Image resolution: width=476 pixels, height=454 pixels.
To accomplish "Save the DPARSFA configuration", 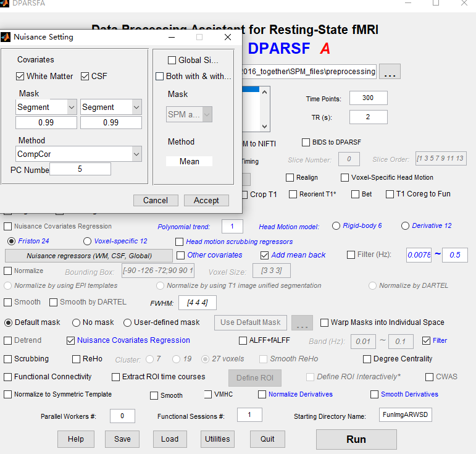I will (122, 439).
